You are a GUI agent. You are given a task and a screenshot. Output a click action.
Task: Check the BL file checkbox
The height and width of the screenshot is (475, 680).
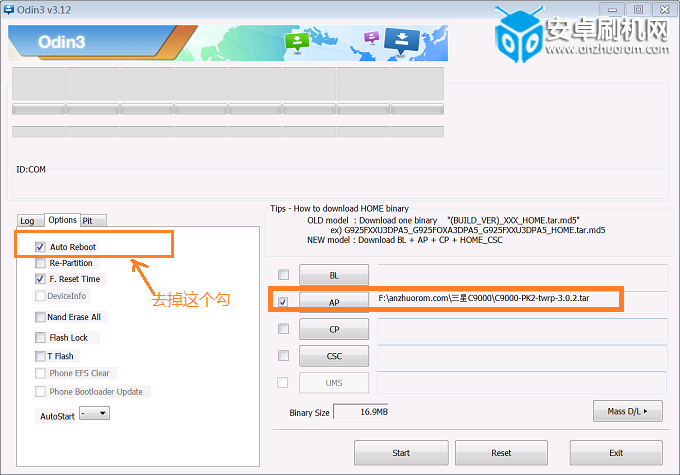click(283, 275)
